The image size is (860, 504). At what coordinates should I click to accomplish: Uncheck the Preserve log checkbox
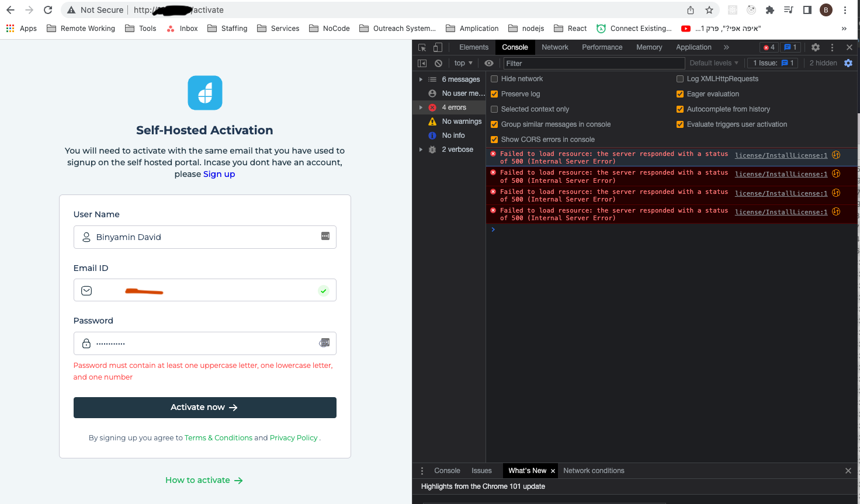[494, 94]
